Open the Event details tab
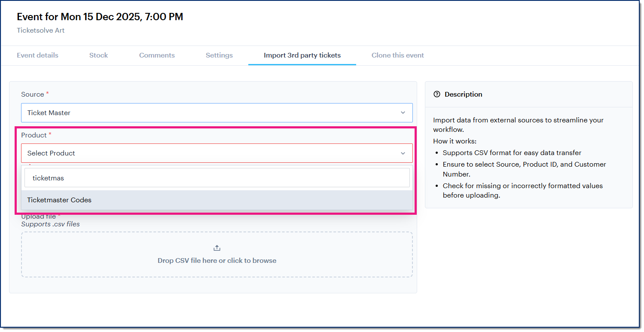 tap(37, 55)
